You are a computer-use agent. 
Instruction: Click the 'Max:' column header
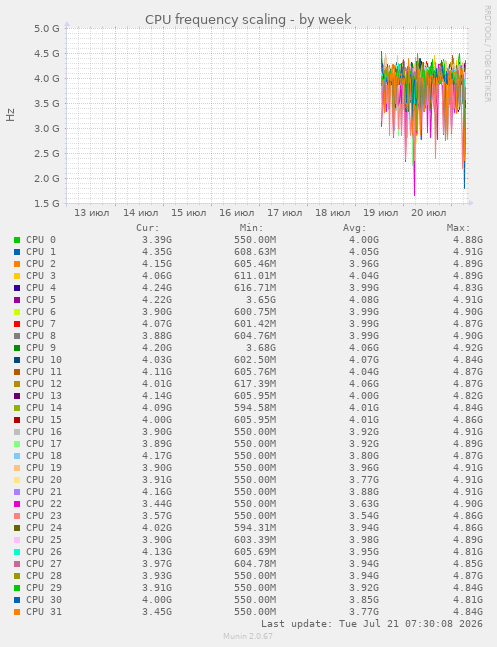(x=458, y=228)
